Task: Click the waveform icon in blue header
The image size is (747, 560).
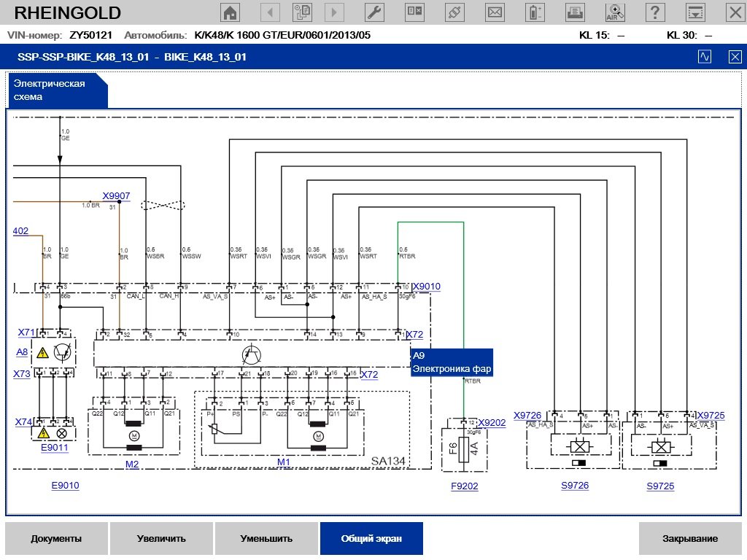Action: pos(705,57)
